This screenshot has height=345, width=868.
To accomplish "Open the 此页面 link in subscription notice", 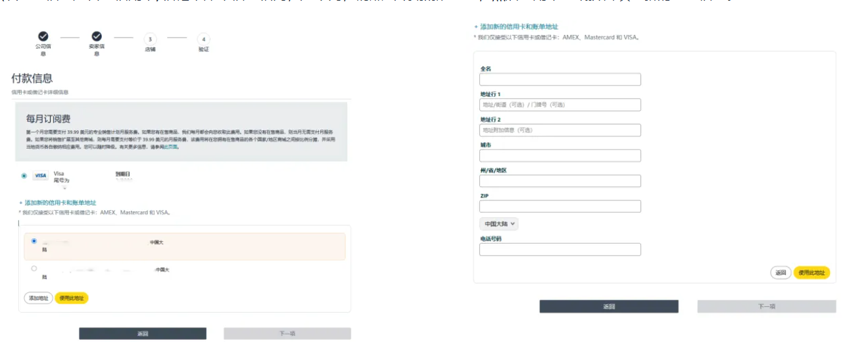I will 171,147.
